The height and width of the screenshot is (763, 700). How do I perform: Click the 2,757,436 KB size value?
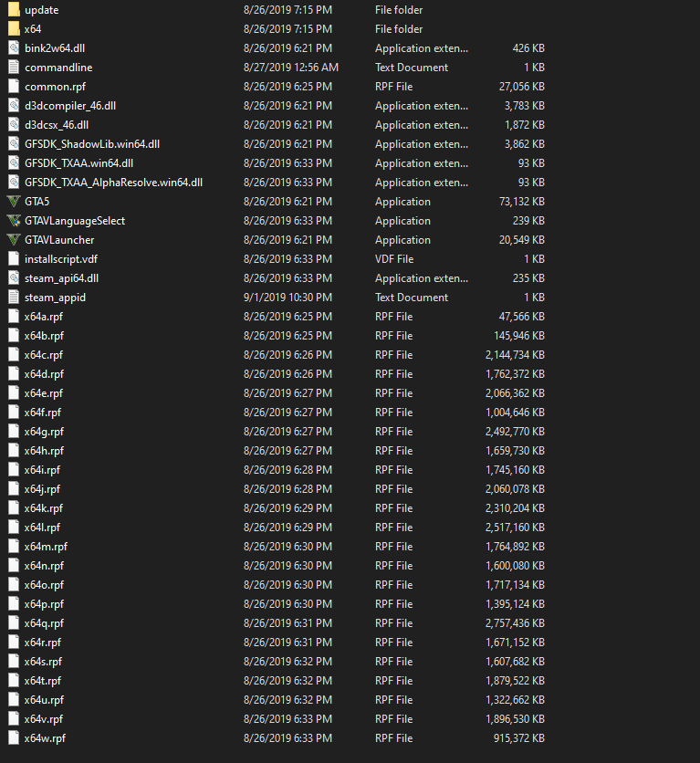click(x=515, y=623)
